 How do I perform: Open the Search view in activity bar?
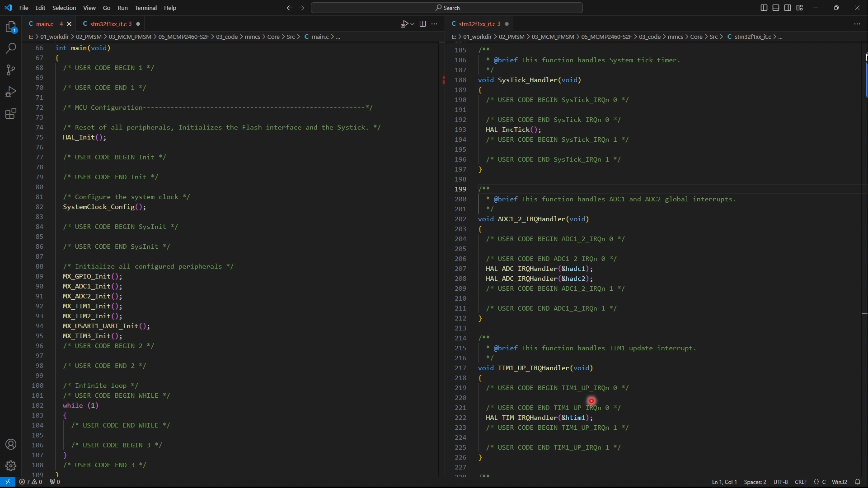pos(11,48)
